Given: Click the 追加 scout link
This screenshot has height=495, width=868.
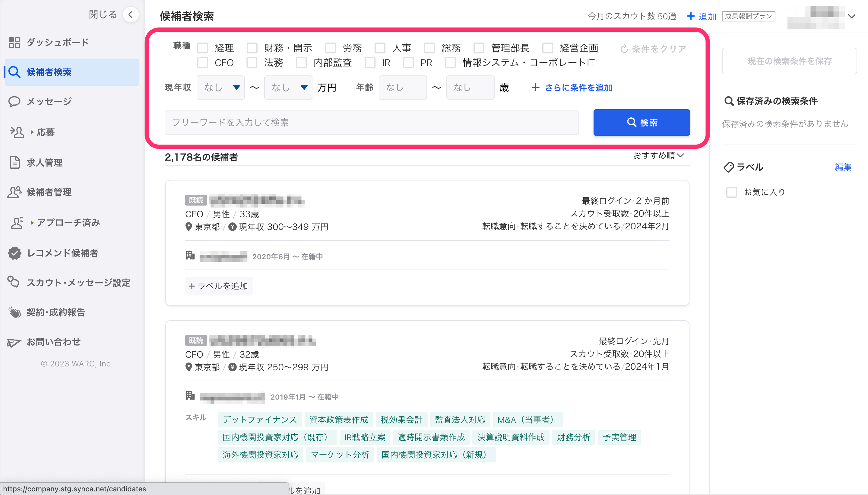Looking at the screenshot, I should [701, 16].
